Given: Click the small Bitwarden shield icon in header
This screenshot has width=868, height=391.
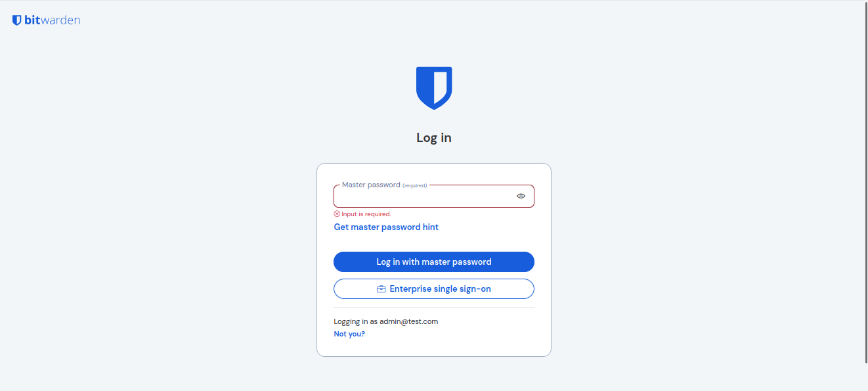Looking at the screenshot, I should tap(16, 20).
